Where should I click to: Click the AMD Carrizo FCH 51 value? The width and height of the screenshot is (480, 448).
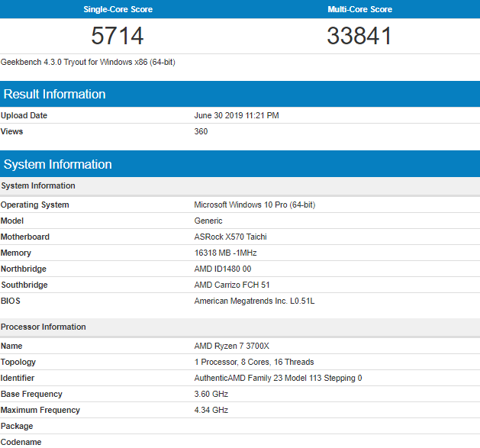coord(232,285)
